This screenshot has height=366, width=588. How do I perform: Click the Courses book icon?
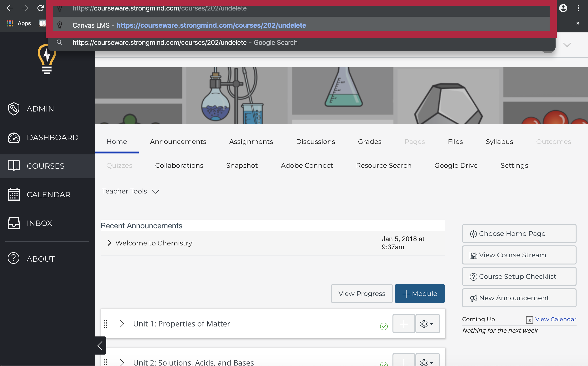[x=14, y=166]
